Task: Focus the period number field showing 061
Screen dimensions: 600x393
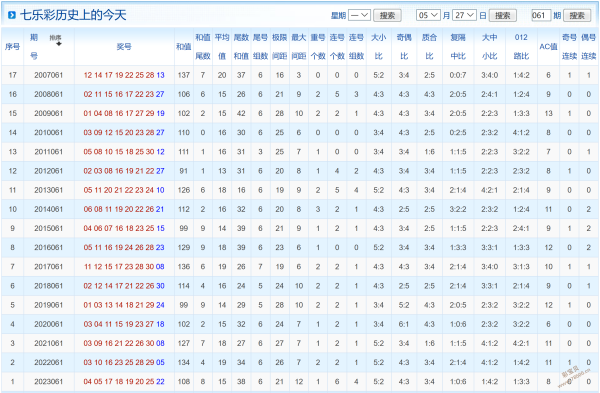Action: [x=541, y=15]
